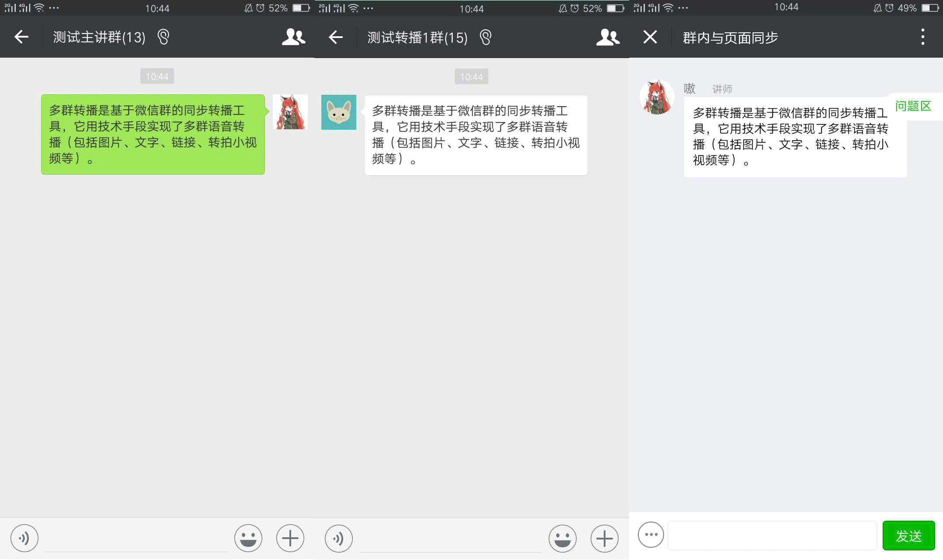Tap the back arrow in 测试主讲群 chat
This screenshot has width=943, height=560.
click(21, 37)
